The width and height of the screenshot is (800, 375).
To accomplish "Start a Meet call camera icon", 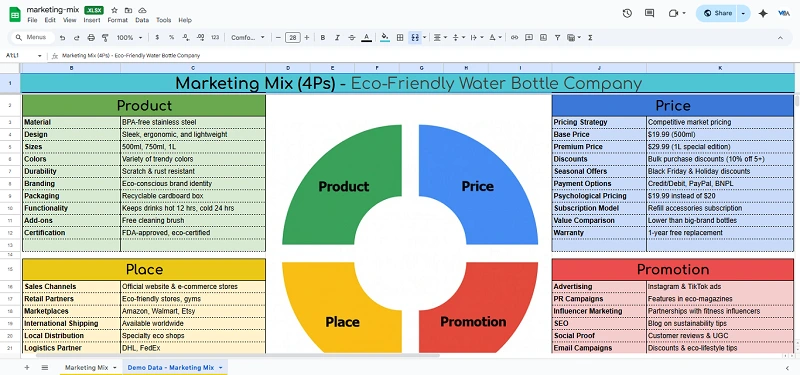I will [673, 13].
